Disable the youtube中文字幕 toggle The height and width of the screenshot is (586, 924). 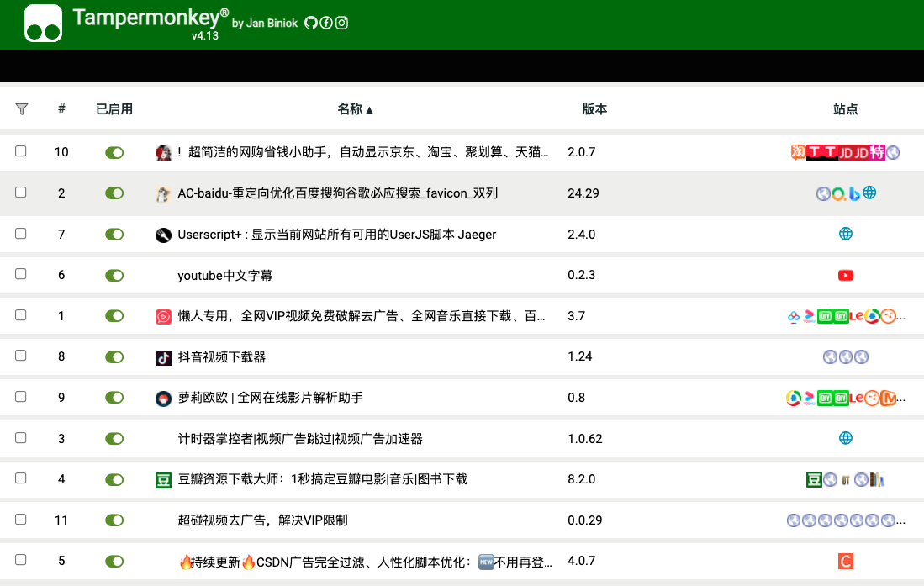[114, 275]
